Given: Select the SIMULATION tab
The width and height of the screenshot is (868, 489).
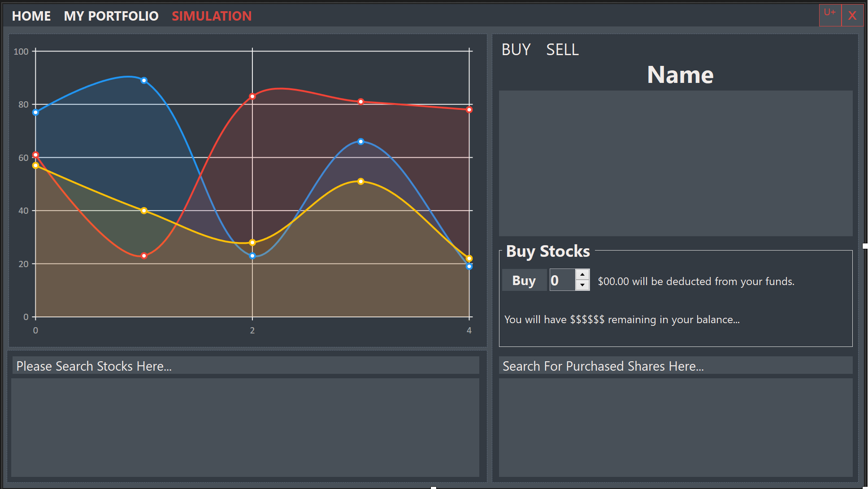Looking at the screenshot, I should coord(212,16).
